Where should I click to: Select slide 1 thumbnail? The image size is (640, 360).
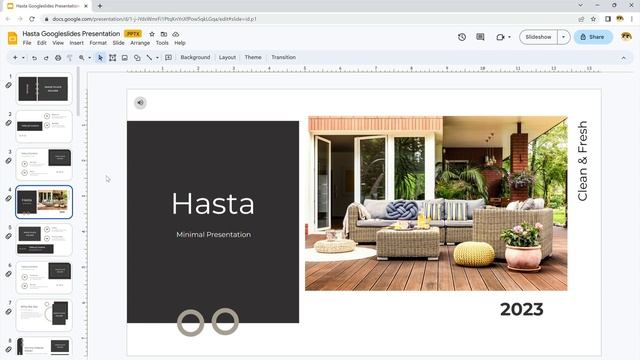tap(44, 89)
